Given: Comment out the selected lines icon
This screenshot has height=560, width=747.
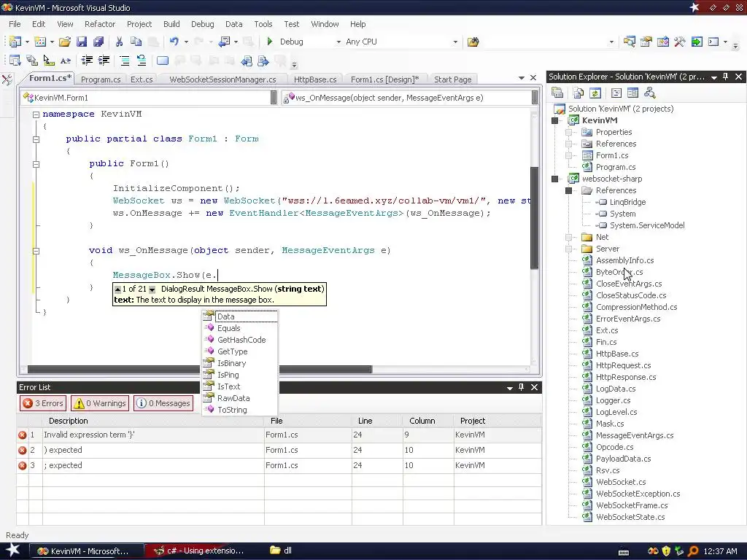Looking at the screenshot, I should [x=125, y=60].
